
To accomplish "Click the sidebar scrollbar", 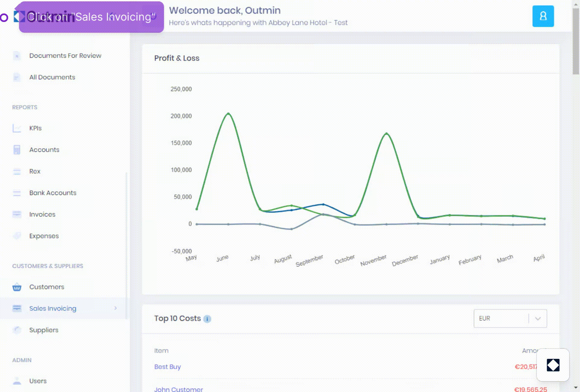I will [x=126, y=245].
